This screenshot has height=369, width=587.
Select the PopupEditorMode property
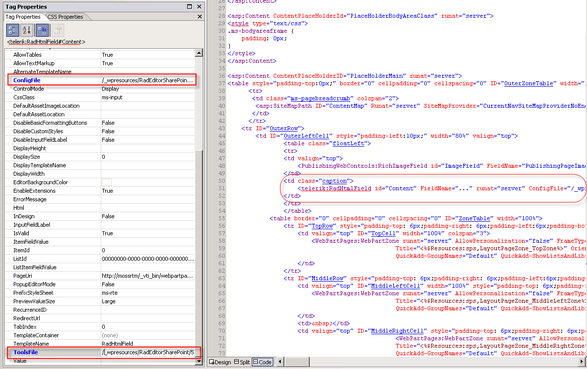click(34, 284)
